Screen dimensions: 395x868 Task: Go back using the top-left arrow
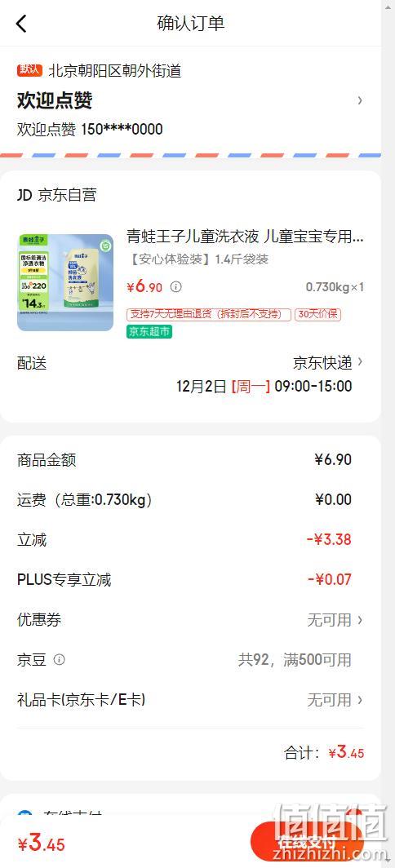click(x=21, y=24)
